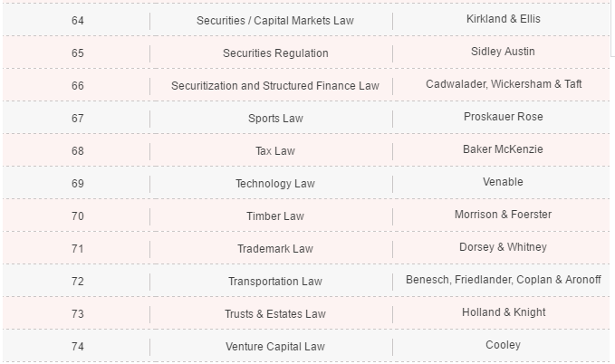Click the Baker McKenzie firm name
The height and width of the screenshot is (364, 615).
pyautogui.click(x=503, y=149)
